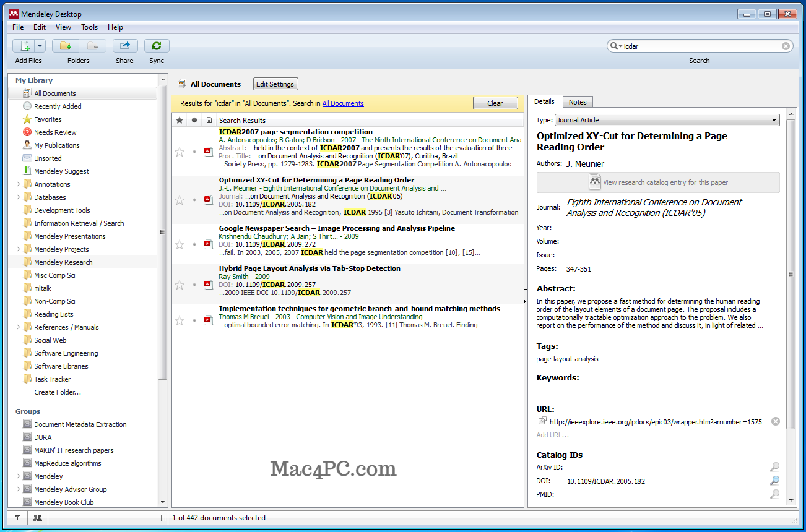
Task: Favorite the Hybrid Page Layout Analysis star
Action: 180,285
